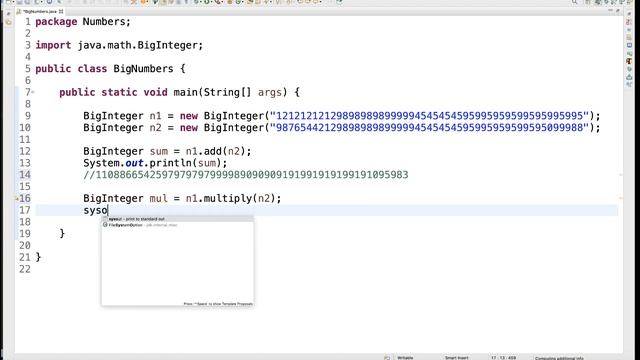
Task: Click n1.add(n2) on line 12
Action: (216, 151)
